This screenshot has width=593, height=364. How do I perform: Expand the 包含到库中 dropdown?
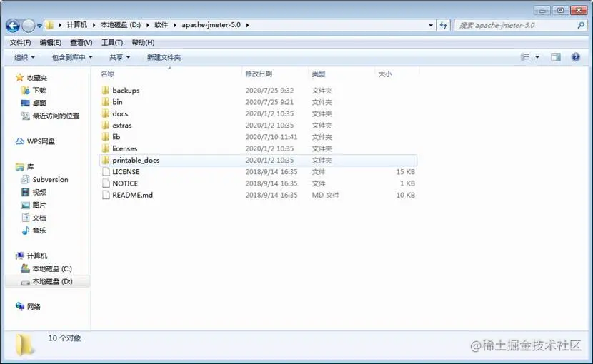click(72, 57)
